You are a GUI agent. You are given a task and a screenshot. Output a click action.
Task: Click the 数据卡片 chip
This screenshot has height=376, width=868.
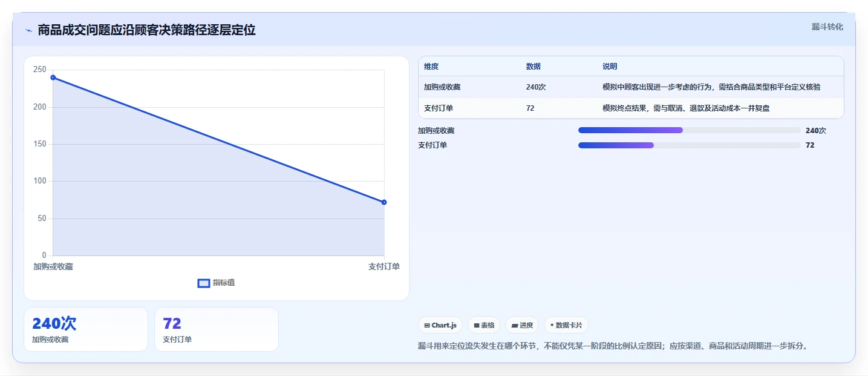point(566,325)
